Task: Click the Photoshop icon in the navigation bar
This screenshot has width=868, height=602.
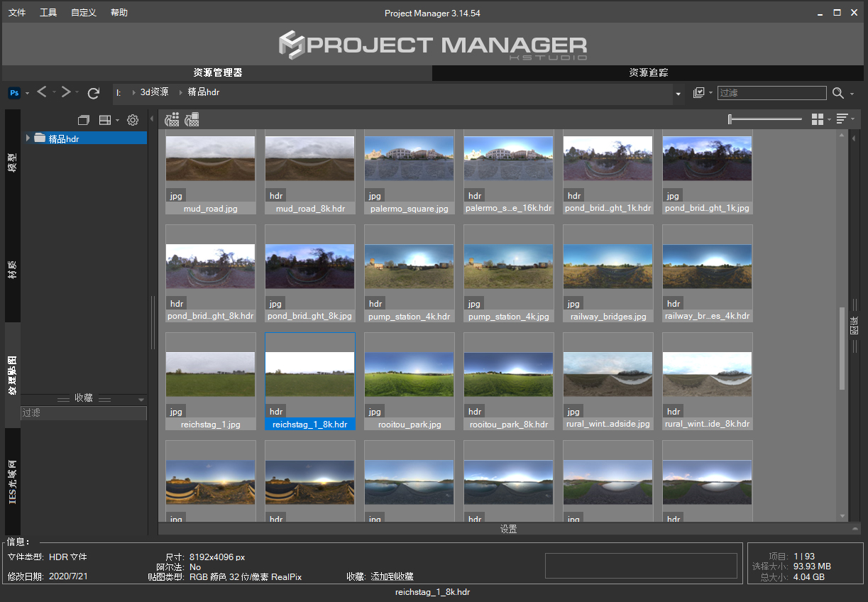Action: point(14,93)
